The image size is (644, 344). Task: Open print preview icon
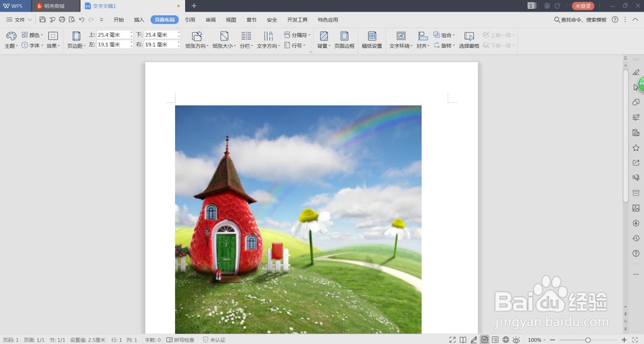(72, 20)
